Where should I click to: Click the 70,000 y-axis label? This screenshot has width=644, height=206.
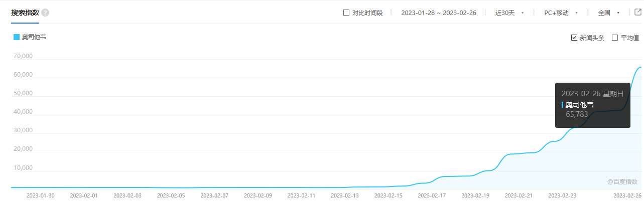coord(23,56)
